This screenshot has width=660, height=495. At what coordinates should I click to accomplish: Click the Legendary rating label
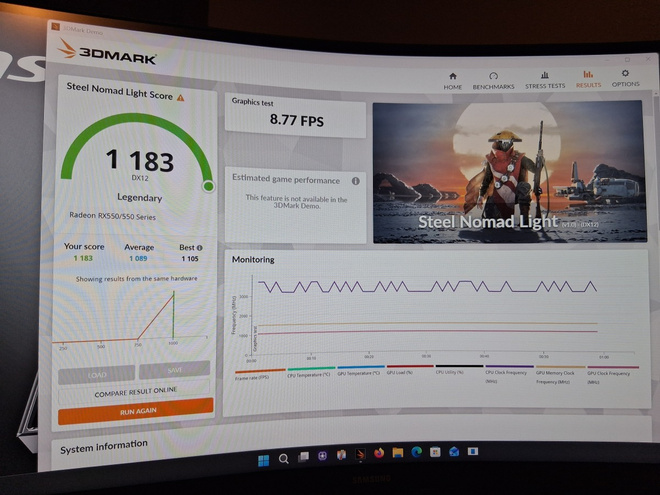140,197
